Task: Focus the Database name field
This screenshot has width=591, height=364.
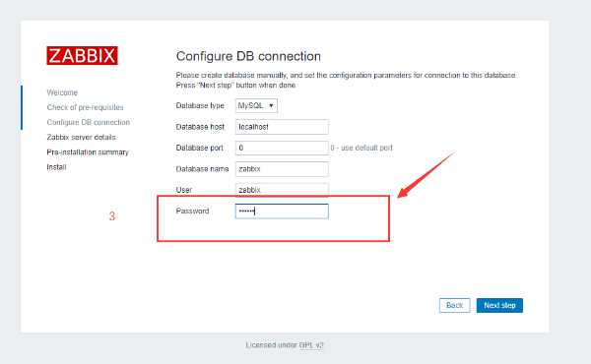Action: point(282,169)
